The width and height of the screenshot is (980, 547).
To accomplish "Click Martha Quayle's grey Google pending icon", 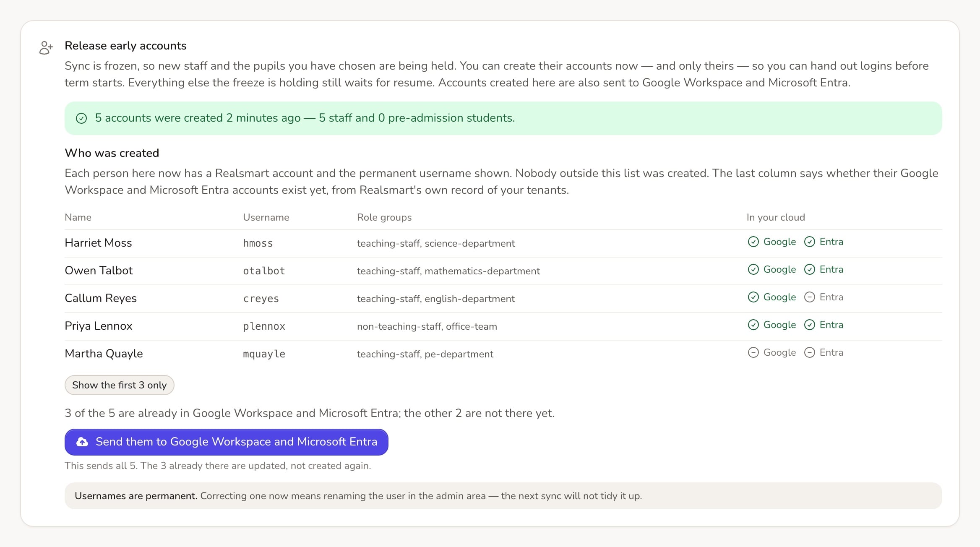I will pyautogui.click(x=753, y=352).
